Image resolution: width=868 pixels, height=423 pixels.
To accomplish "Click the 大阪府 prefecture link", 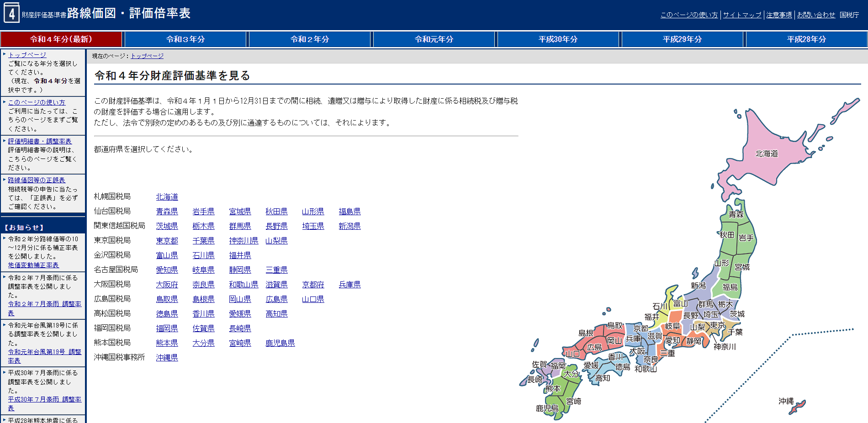I will coord(167,285).
